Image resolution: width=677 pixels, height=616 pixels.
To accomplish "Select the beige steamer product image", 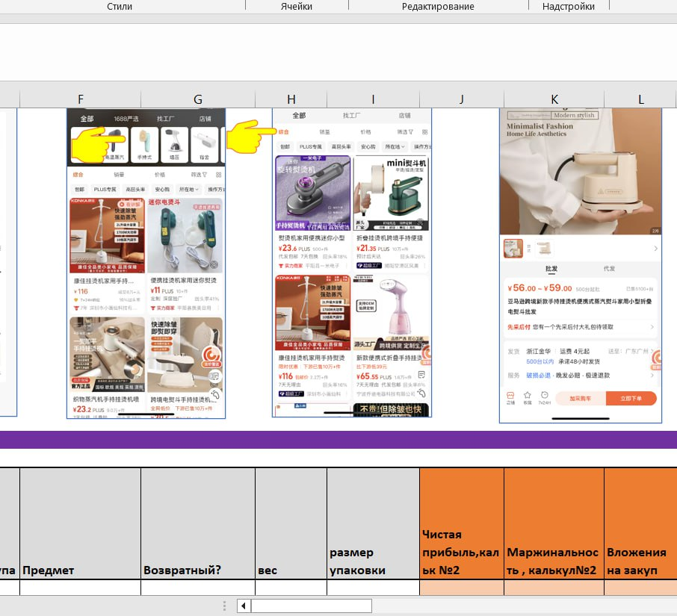I will tap(580, 172).
